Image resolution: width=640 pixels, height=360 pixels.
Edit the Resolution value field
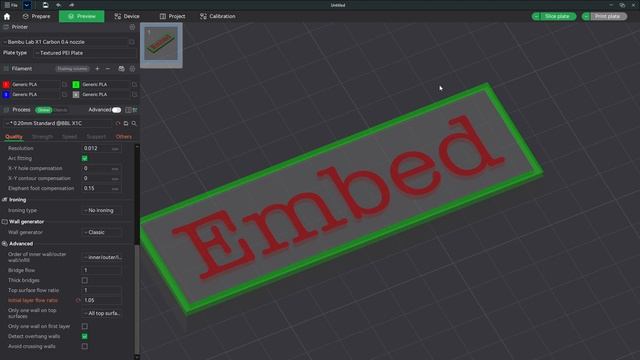[x=101, y=149]
